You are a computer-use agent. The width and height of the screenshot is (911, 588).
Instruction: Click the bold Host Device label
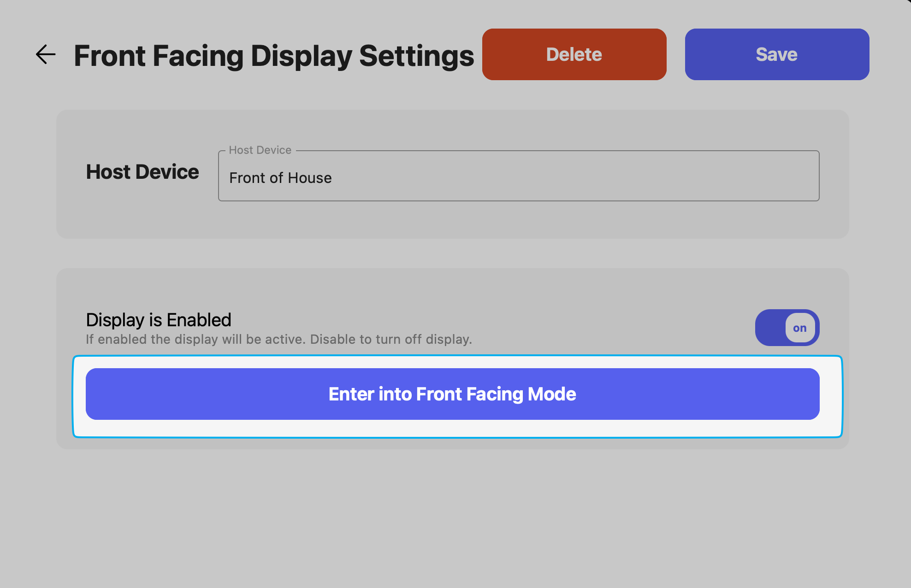(142, 172)
